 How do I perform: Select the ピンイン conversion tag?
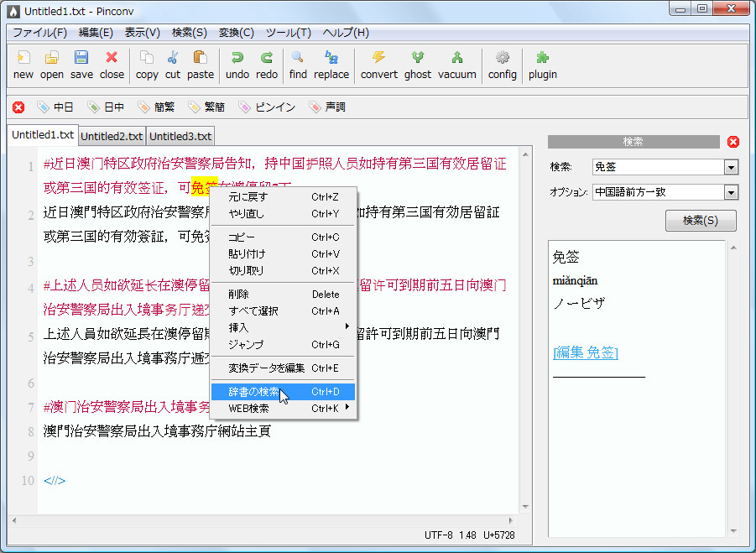[x=267, y=107]
